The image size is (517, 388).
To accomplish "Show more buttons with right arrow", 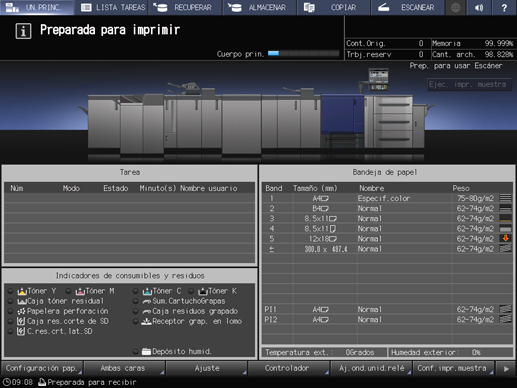I will [x=506, y=368].
